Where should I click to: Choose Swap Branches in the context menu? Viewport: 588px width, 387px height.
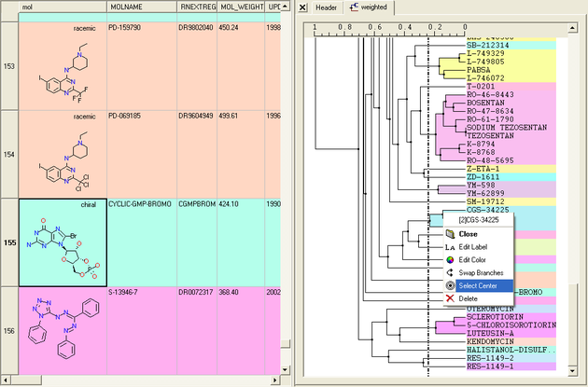[x=483, y=272]
